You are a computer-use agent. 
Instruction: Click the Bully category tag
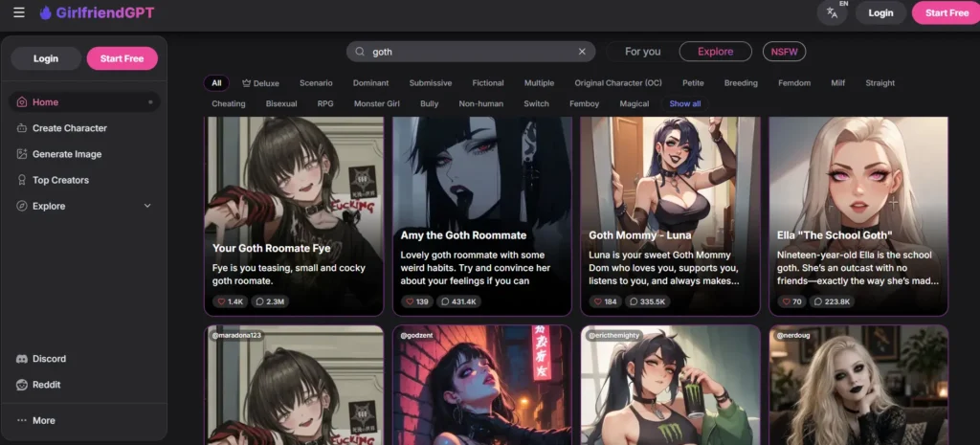430,103
